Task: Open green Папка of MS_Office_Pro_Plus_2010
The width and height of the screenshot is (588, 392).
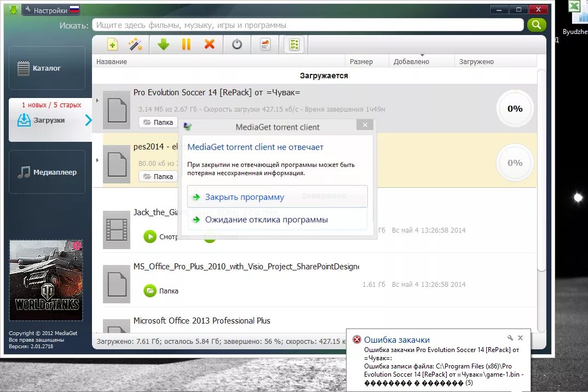Action: coord(150,291)
